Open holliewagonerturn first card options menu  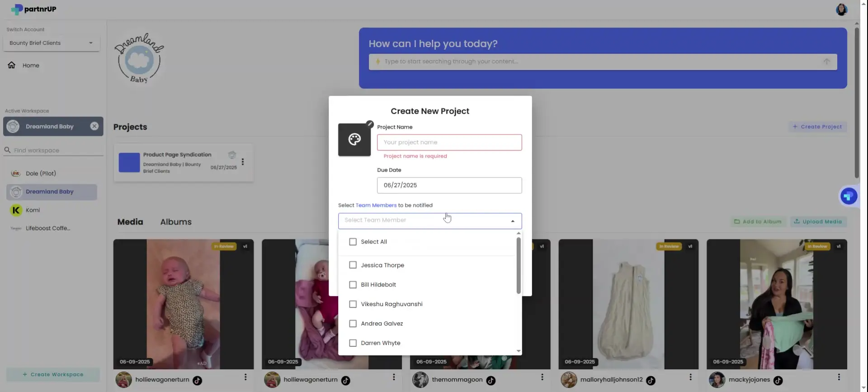(245, 377)
